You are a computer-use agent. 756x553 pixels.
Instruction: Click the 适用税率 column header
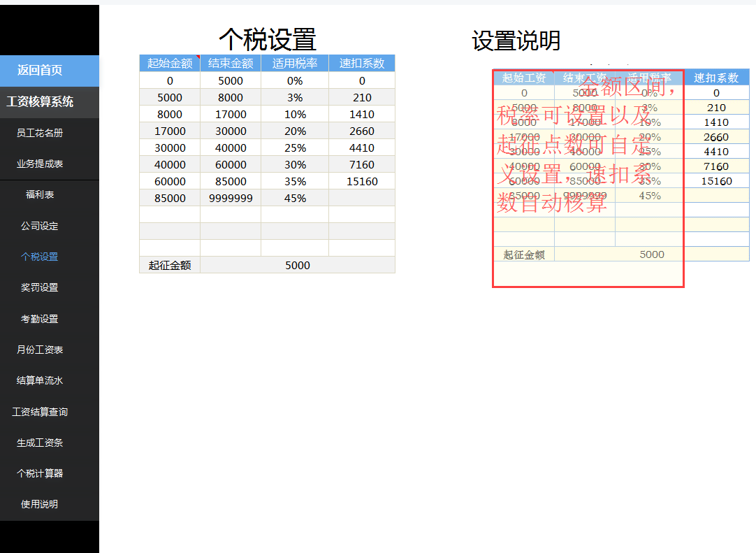pyautogui.click(x=294, y=63)
